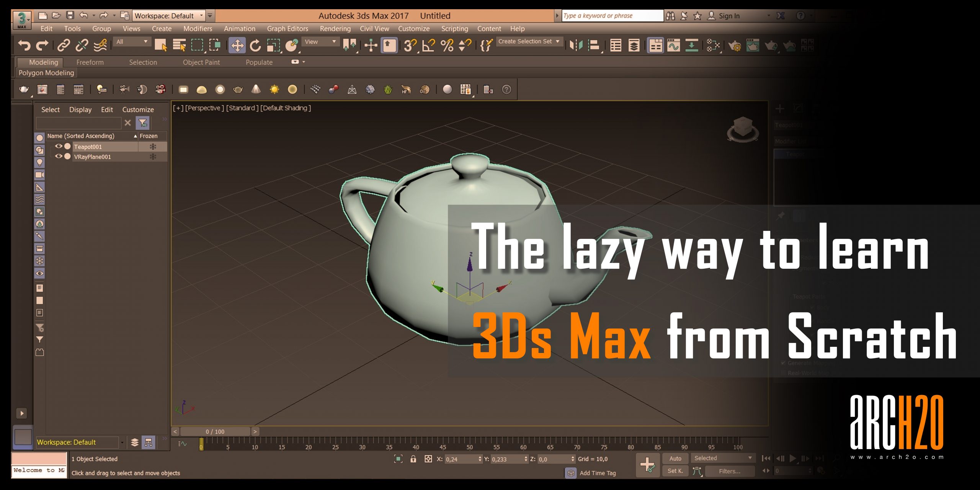980x490 pixels.
Task: Click the sun light shelf icon
Action: 274,90
